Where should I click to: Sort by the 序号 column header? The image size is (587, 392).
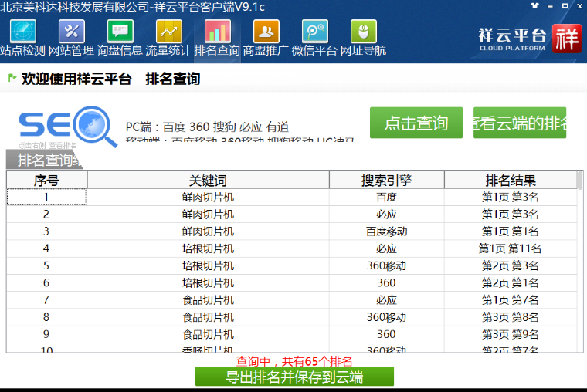click(x=47, y=181)
